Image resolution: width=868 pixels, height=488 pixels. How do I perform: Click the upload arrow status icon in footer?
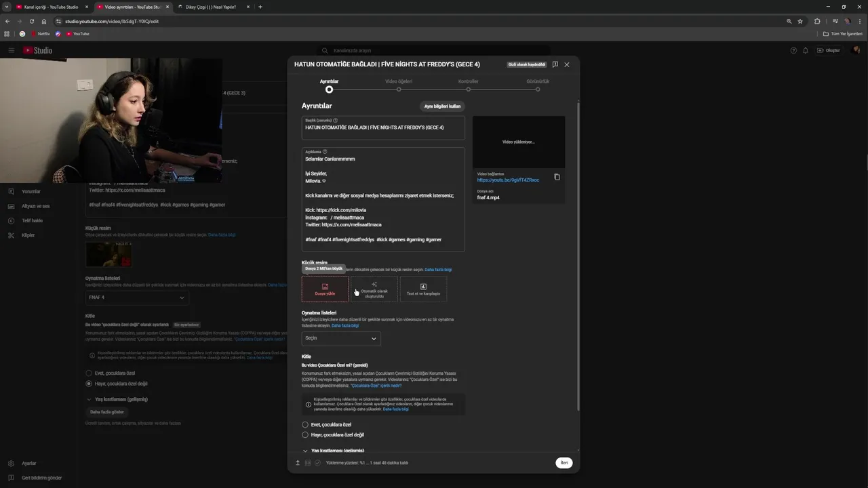297,463
